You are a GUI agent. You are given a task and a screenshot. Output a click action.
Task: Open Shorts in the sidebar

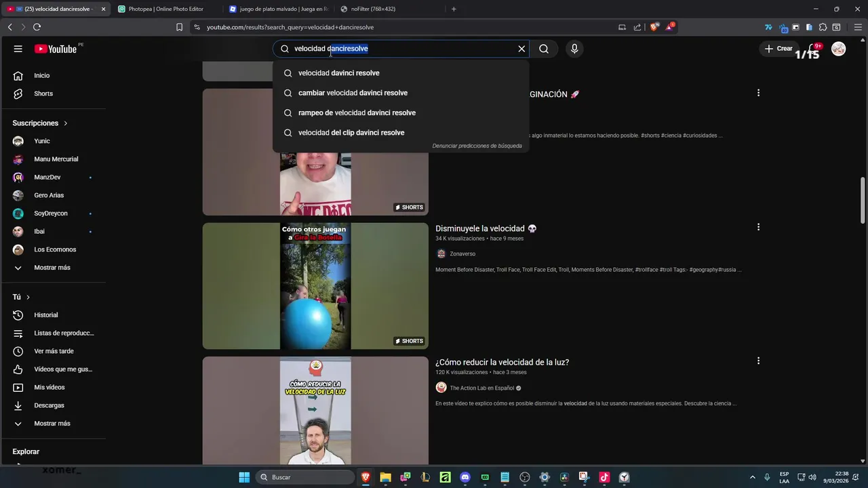point(54,94)
